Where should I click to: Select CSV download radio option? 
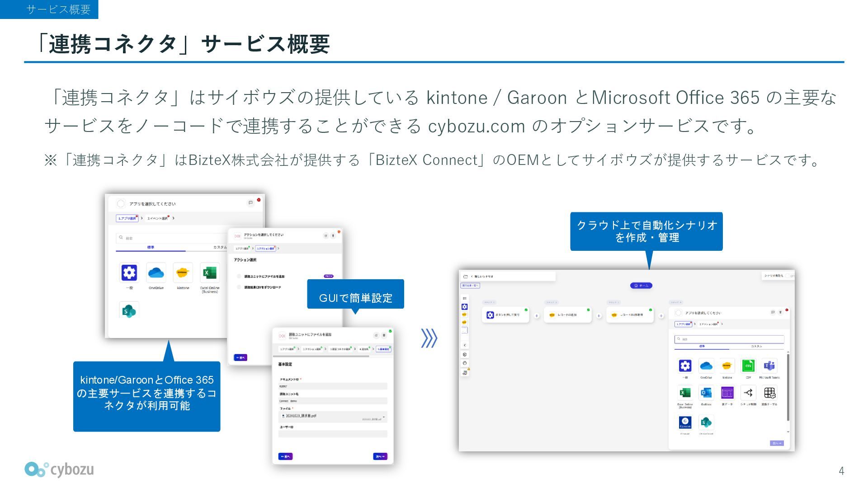(239, 287)
